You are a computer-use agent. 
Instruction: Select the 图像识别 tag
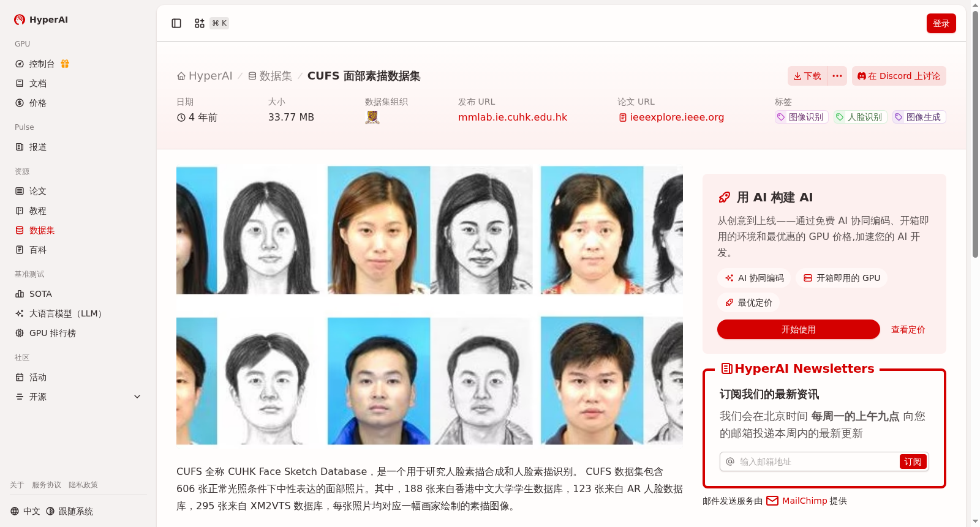pyautogui.click(x=801, y=117)
